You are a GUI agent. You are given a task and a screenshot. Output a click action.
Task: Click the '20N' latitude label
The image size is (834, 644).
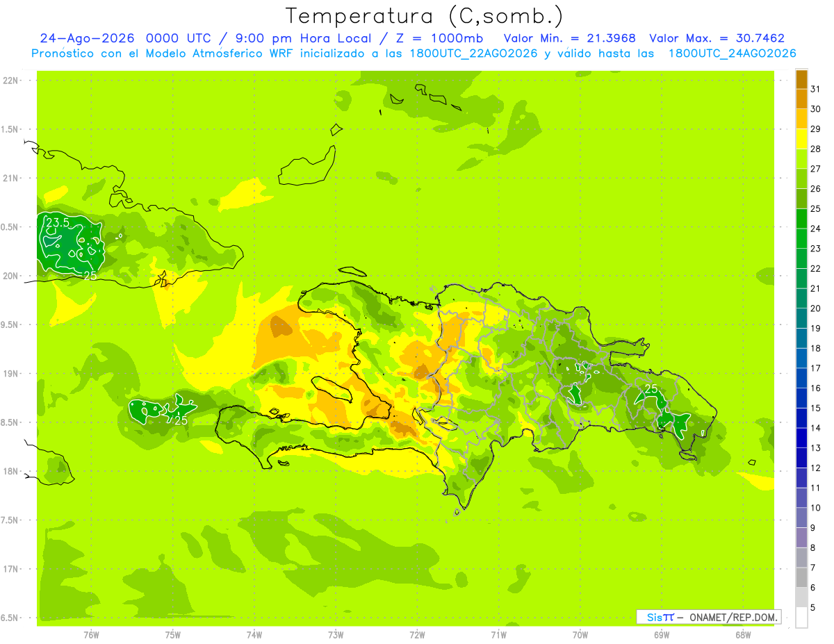(11, 276)
